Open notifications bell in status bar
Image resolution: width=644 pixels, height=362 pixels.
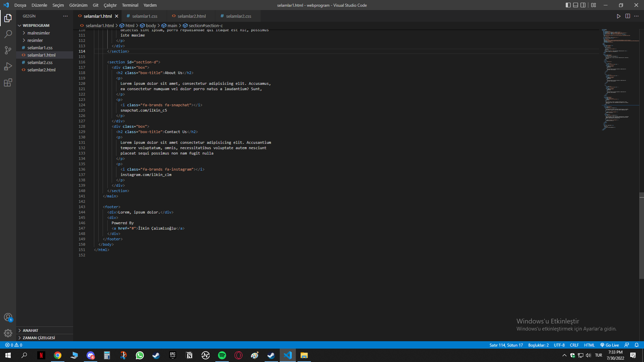pyautogui.click(x=637, y=345)
